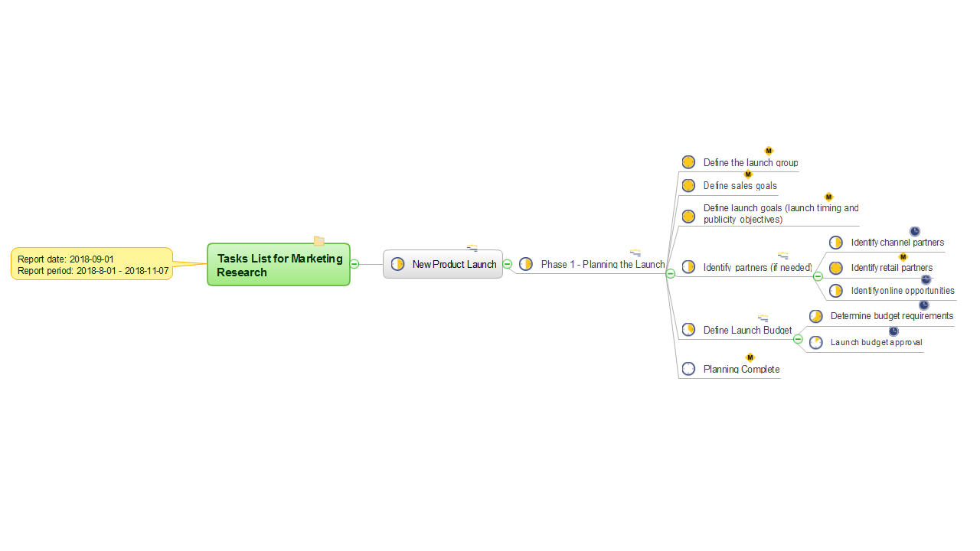Select the Define launch goals topic text
The image size is (980, 551).
780,214
